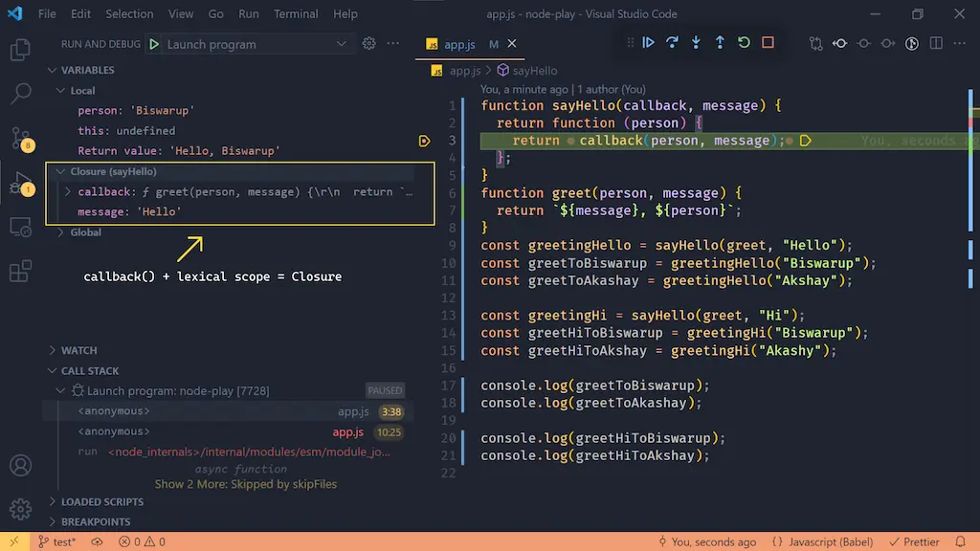
Task: Show 2 More skipped frames link
Action: point(246,484)
